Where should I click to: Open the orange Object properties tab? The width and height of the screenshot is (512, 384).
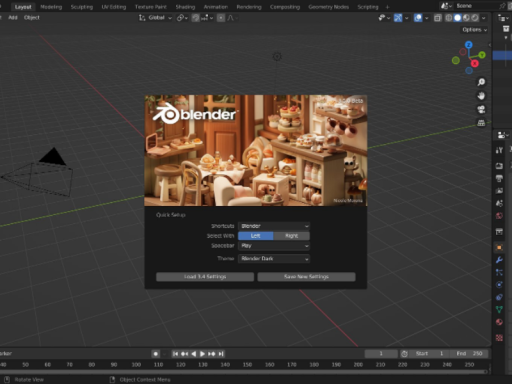(499, 247)
